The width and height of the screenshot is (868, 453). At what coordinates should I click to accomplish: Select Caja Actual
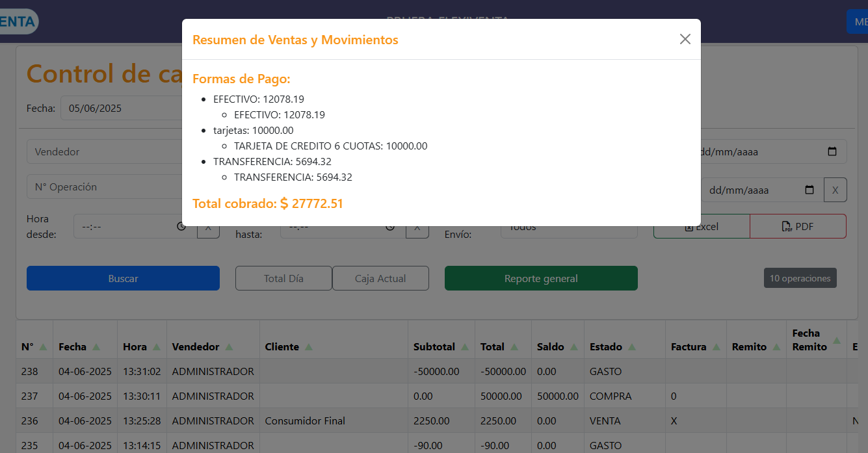coord(380,278)
